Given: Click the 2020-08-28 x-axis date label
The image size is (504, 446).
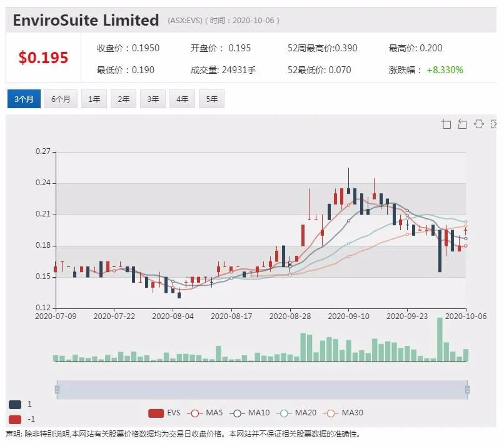Looking at the screenshot, I should click(x=290, y=317).
